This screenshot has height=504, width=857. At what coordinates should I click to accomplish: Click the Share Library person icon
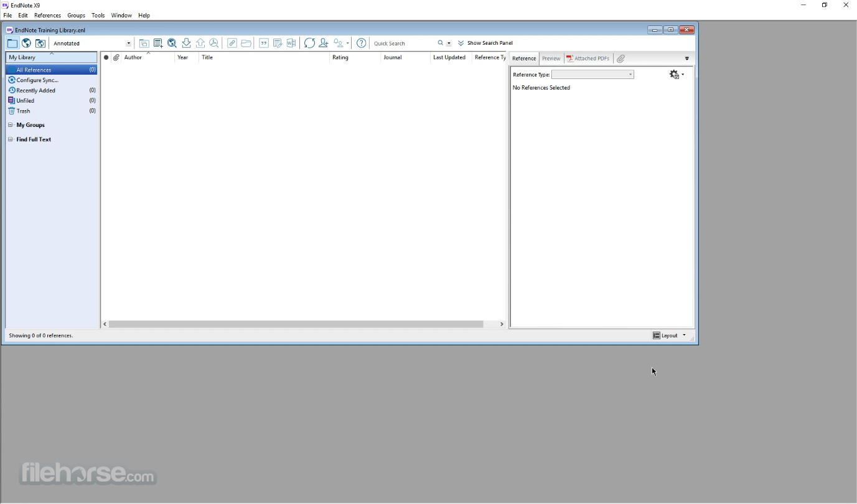coord(324,43)
